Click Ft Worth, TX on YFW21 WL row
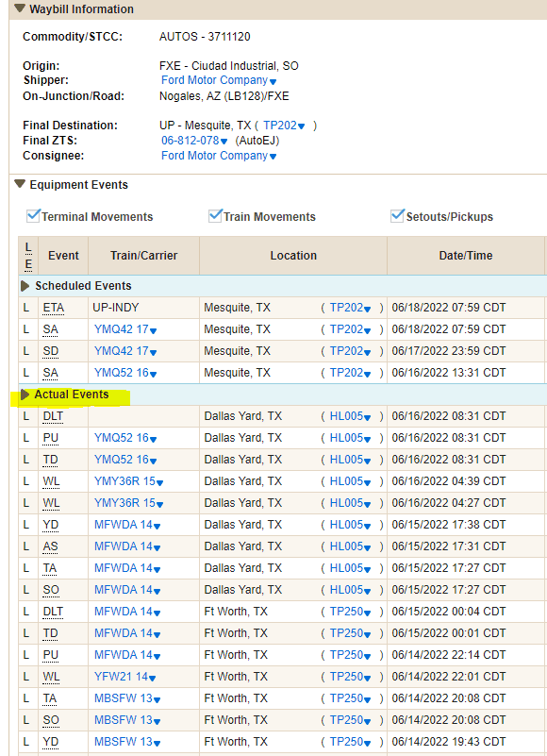Screen dimensions: 547x756 [236, 677]
